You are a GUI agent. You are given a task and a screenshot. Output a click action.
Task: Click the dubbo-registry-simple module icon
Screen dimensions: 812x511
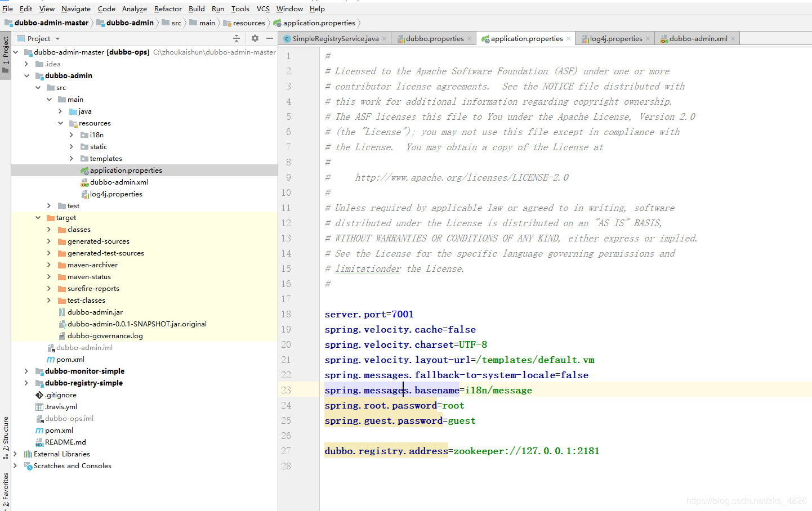tap(39, 383)
